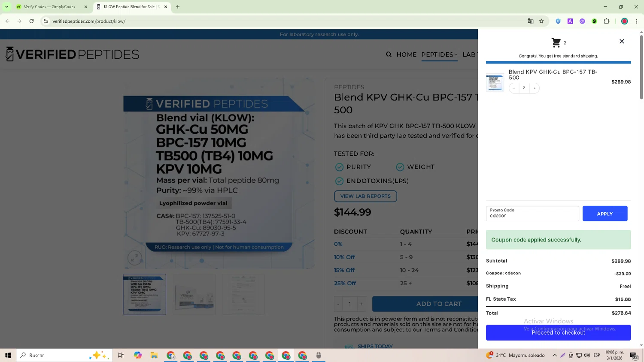This screenshot has height=362, width=644.
Task: Bookmark this page with the star icon
Action: coord(541,21)
